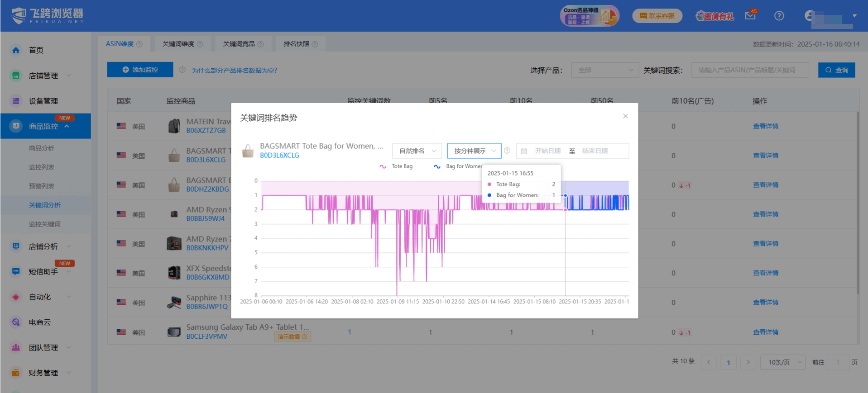Click the Ozon product selection banner icon
Viewport: 868px width, 393px height.
[x=589, y=16]
